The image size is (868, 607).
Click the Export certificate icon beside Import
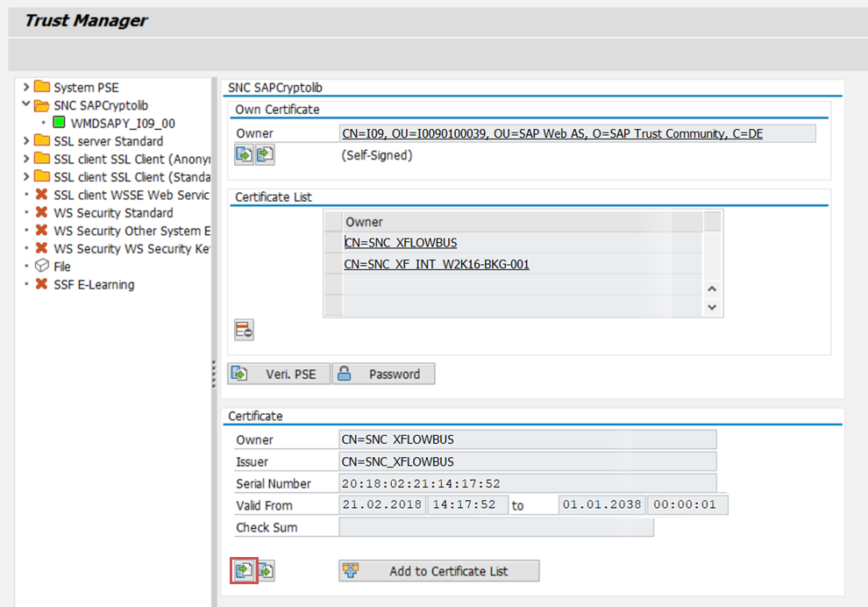266,571
